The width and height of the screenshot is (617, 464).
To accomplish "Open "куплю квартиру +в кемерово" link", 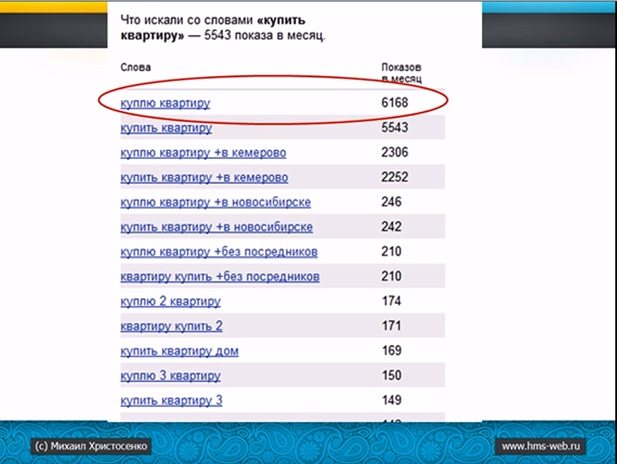I will [203, 153].
